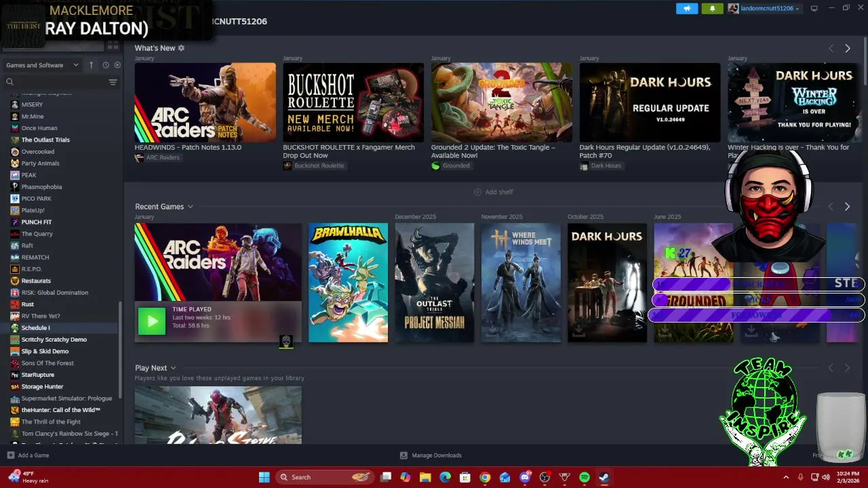
Task: Select Rust in the library list
Action: (27, 304)
